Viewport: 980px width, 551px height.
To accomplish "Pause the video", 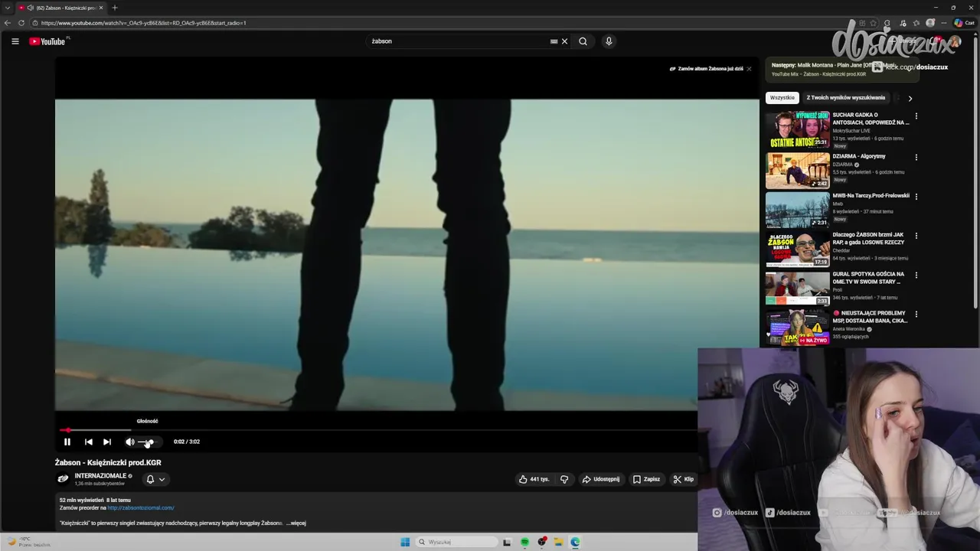I will tap(67, 442).
